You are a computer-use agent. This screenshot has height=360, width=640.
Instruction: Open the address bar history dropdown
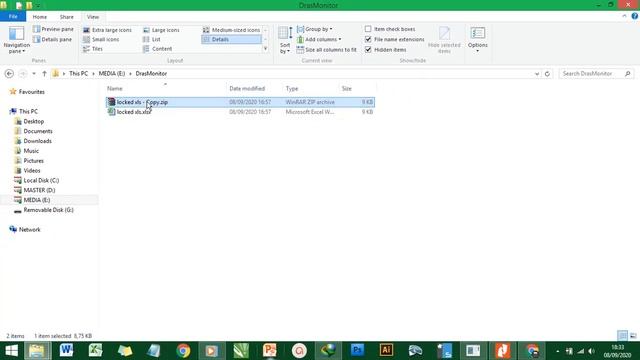pyautogui.click(x=537, y=74)
